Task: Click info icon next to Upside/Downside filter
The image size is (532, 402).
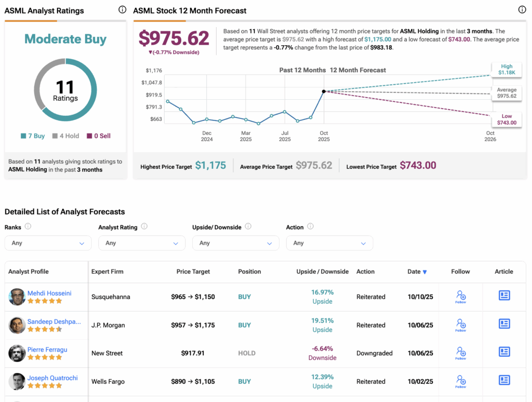Action: (248, 226)
